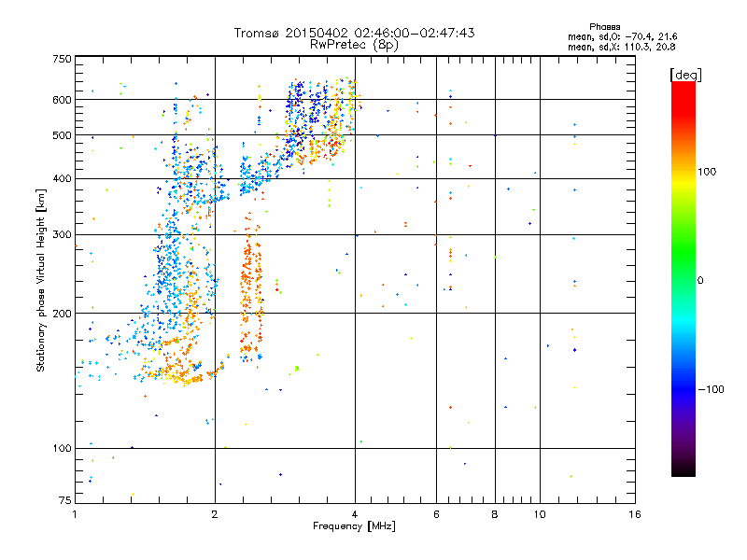
Task: Click the "Stationary phase Virtual Height [km]" axis title
Action: pyautogui.click(x=41, y=280)
